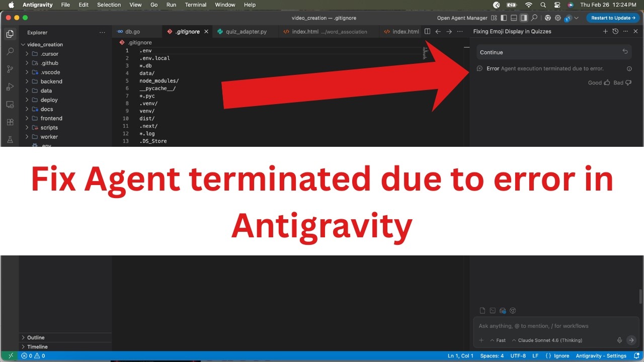644x362 pixels.
Task: Open the Wi-Fi menu bar icon
Action: point(528,5)
